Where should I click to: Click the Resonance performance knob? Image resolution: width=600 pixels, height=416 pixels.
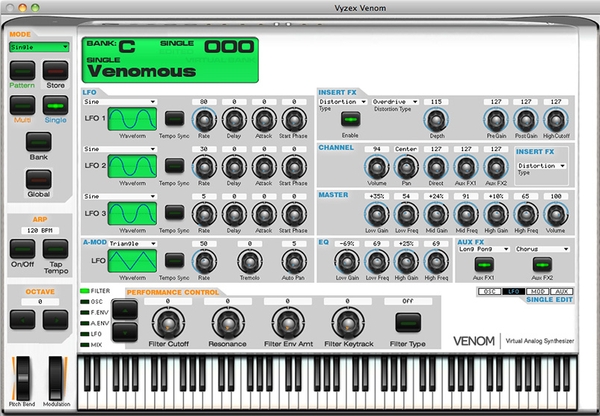click(x=228, y=323)
